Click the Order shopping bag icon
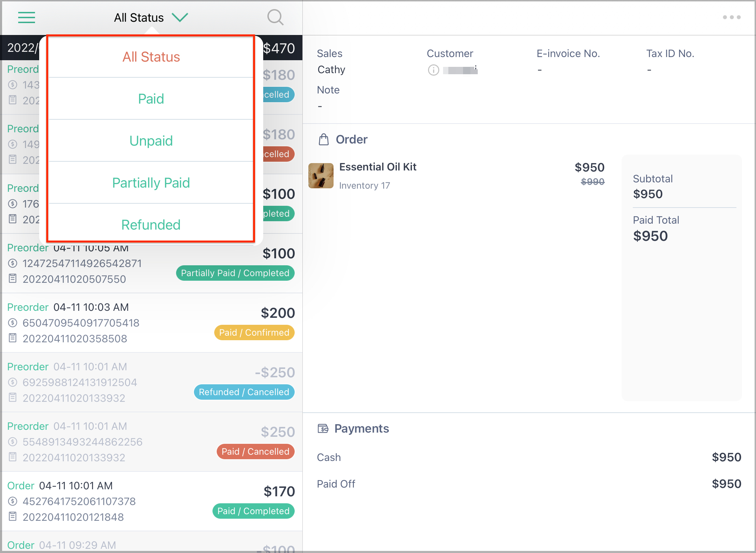The width and height of the screenshot is (756, 553). coord(324,139)
